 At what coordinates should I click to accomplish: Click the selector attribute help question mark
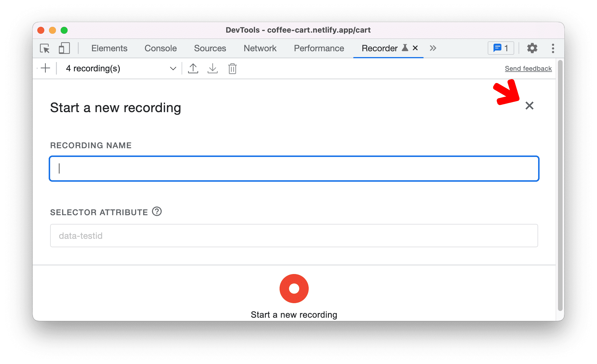(157, 211)
